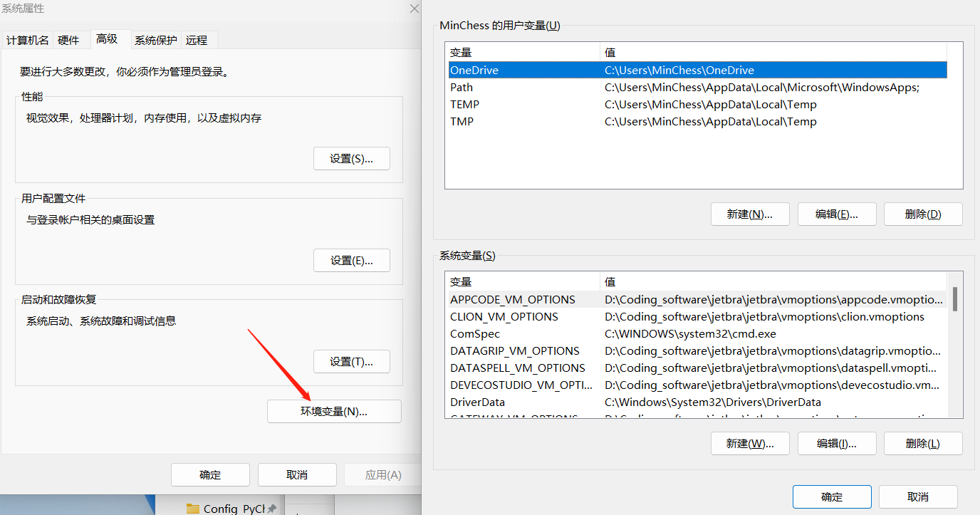Screen dimensions: 980x515
Task: Select DATAGRIP_VM_OPTIONS system variable
Action: pos(698,350)
